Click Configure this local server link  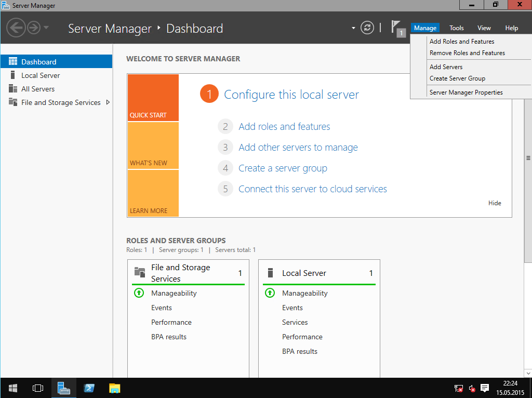tap(291, 95)
